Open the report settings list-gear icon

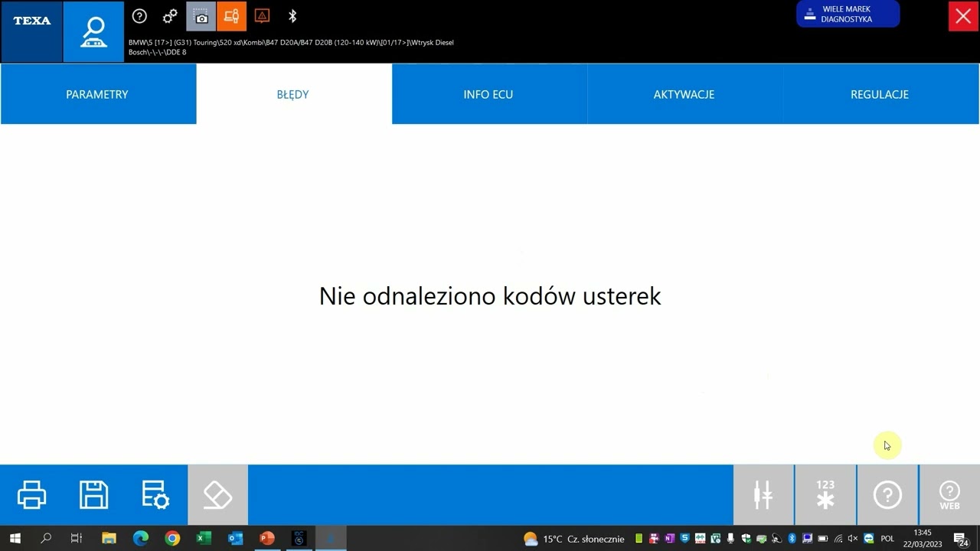[155, 495]
